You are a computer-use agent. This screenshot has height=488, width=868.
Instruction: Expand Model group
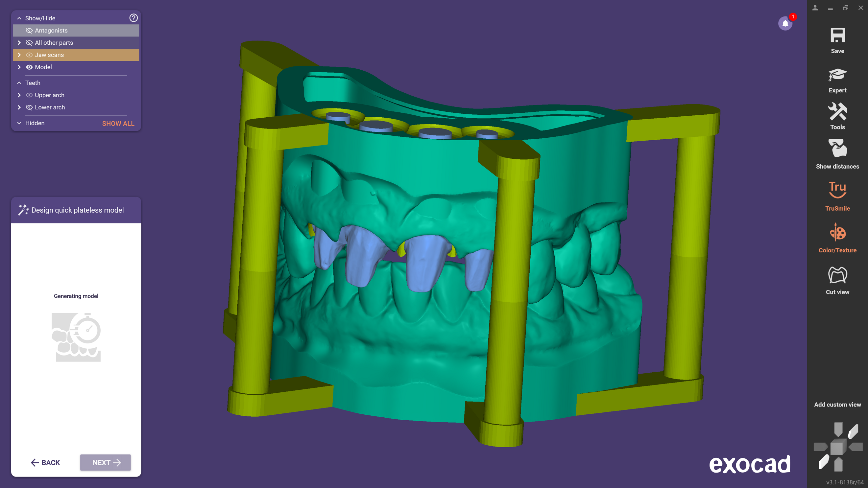[19, 67]
